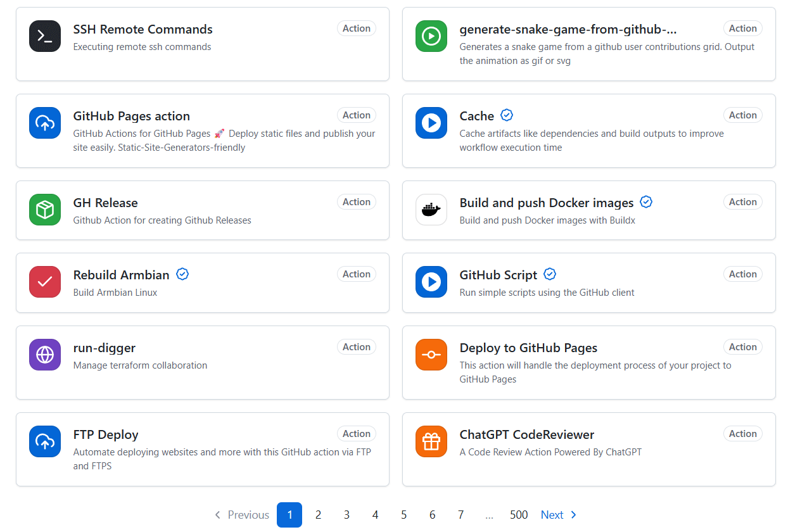This screenshot has height=532, width=800.
Task: Click the Action badge on GH Release
Action: [x=357, y=202]
